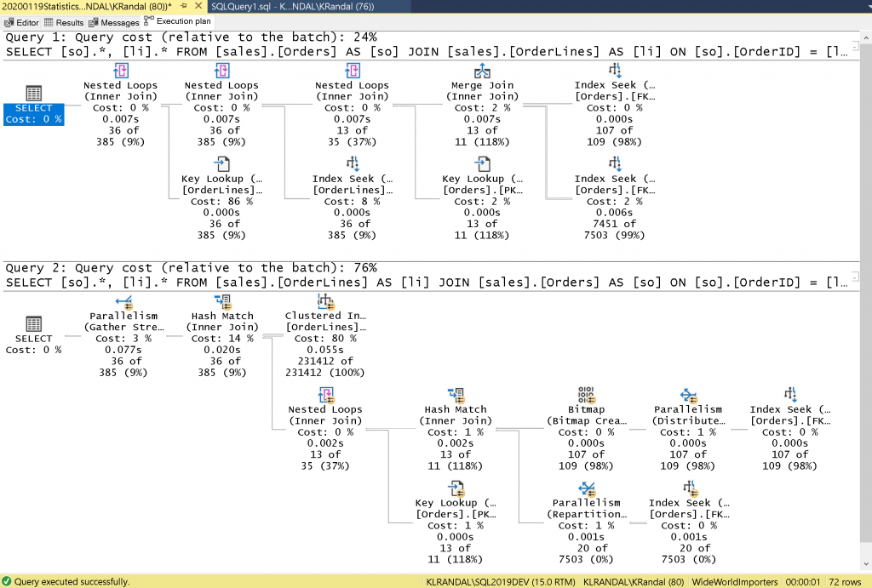The image size is (872, 588).
Task: Switch to SQLQuery1.sql document tab
Action: (293, 7)
